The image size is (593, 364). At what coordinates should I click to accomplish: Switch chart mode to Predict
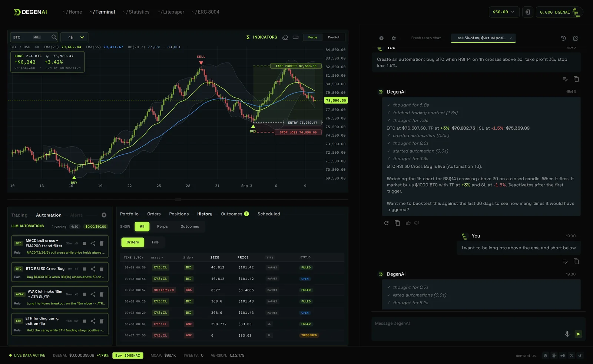point(334,37)
